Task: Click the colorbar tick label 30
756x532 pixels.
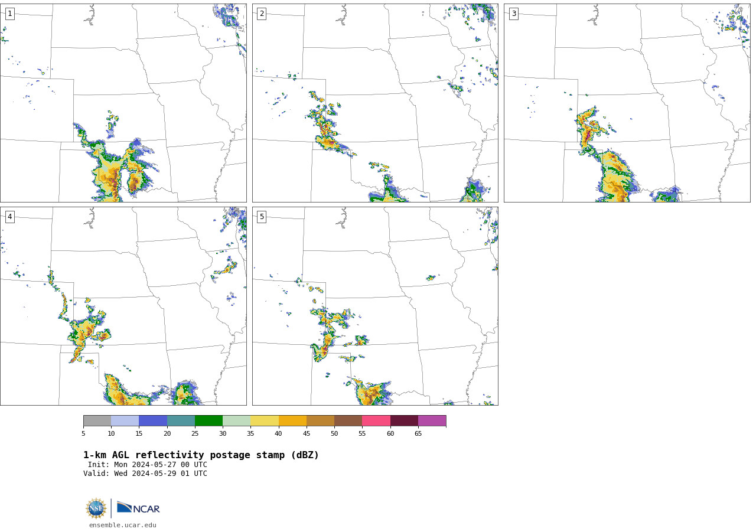Action: (x=223, y=434)
